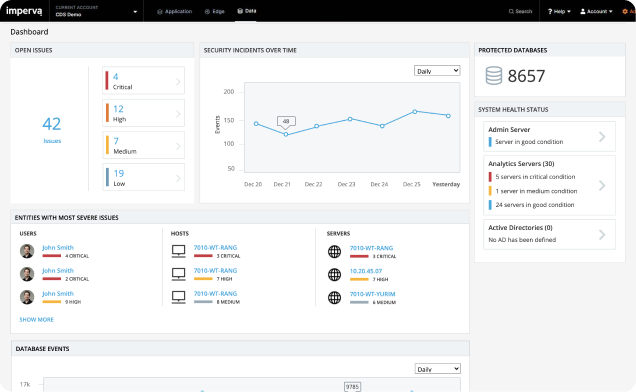Click globe icon for server 7010-WT-YURIM
Viewport: 636px width, 392px height.
point(334,298)
